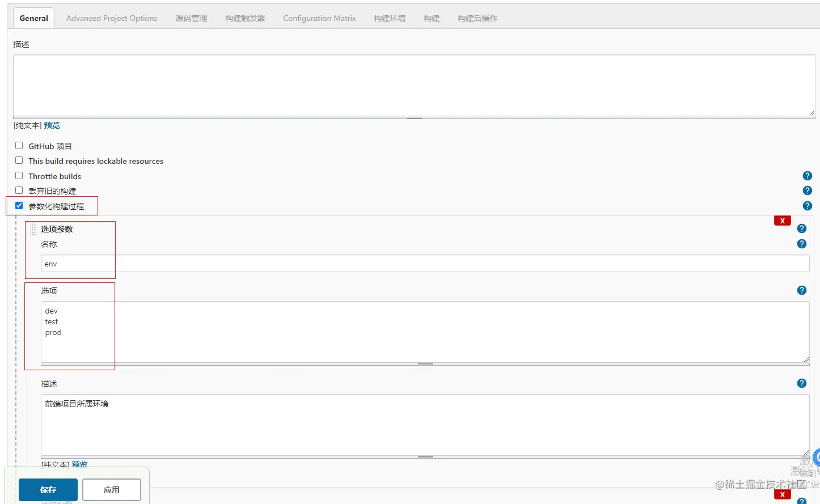This screenshot has width=820, height=504.
Task: Open help for Throttle builds option
Action: (x=808, y=176)
